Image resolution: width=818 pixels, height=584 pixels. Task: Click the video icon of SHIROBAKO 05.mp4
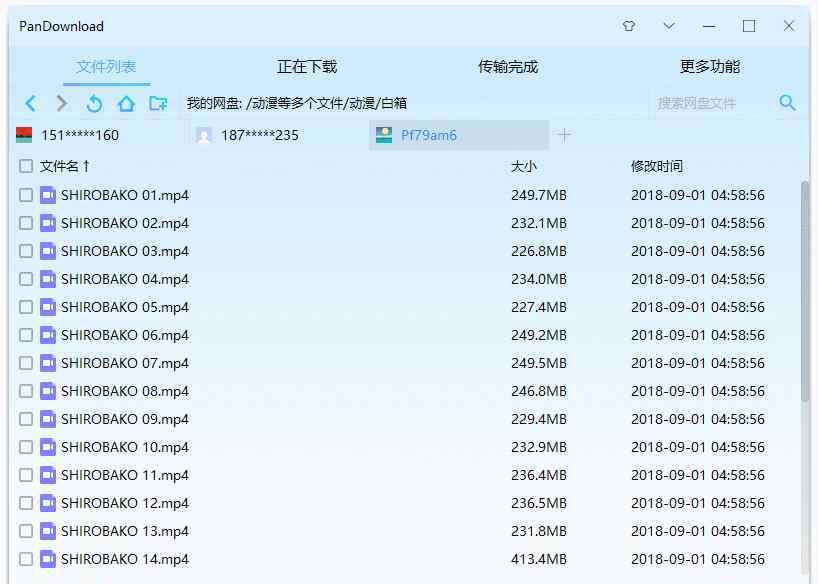tap(48, 307)
